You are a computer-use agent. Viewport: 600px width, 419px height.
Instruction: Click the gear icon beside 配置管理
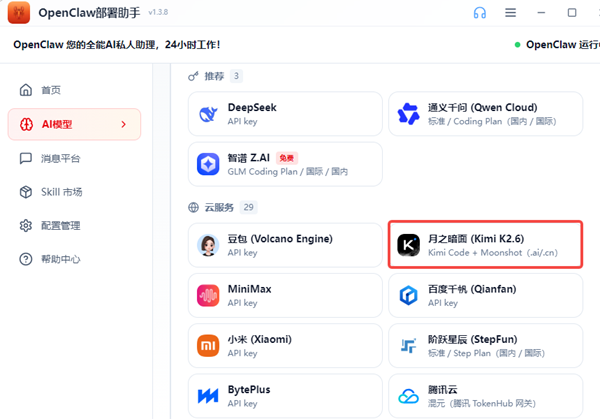point(26,225)
